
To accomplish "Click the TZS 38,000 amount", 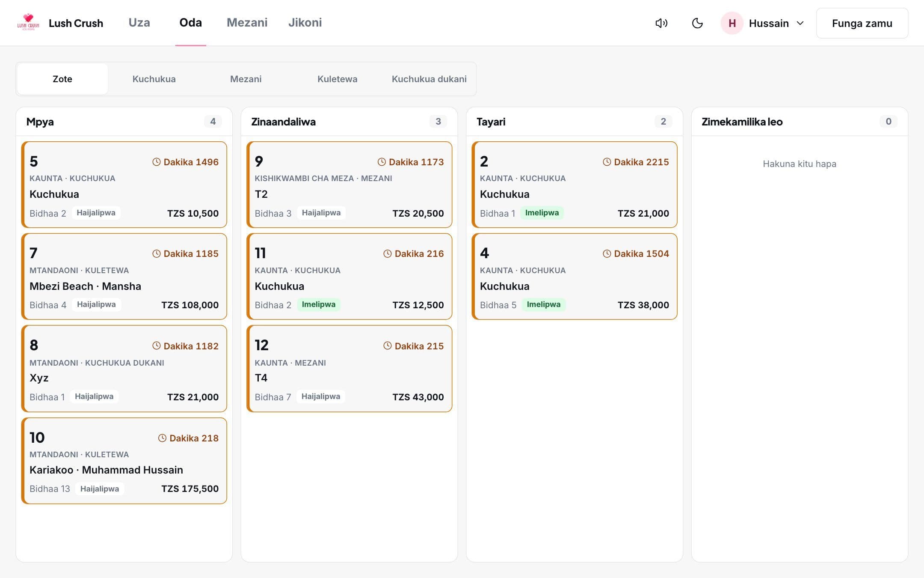I will click(x=643, y=305).
